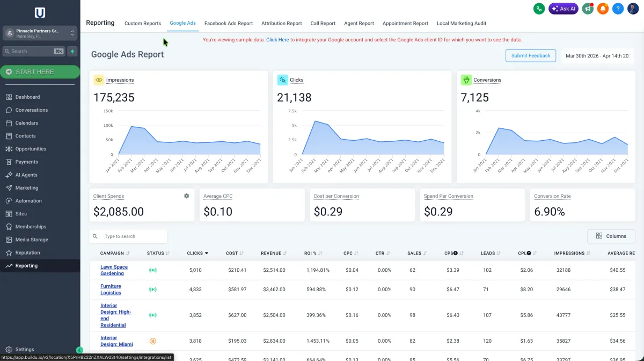Switch to Facebook Ads Report tab
Viewport: 644px width, 361px height.
[x=228, y=24]
